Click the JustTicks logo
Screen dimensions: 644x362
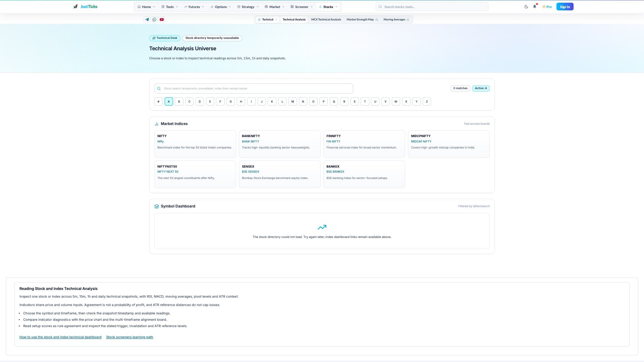pos(85,7)
